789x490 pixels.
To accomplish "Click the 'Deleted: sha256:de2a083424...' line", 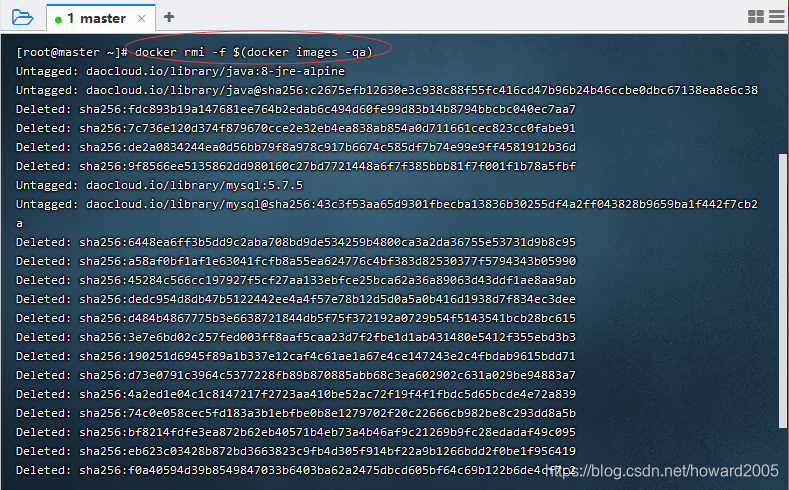I will pos(295,147).
